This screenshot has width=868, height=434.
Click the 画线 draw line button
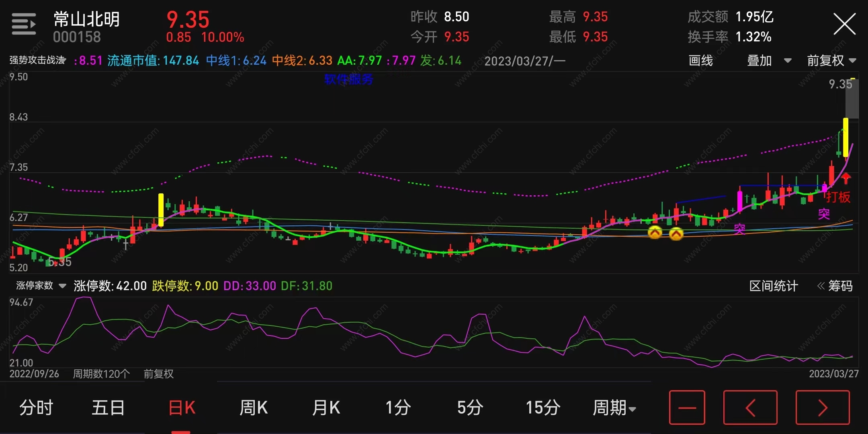point(700,61)
